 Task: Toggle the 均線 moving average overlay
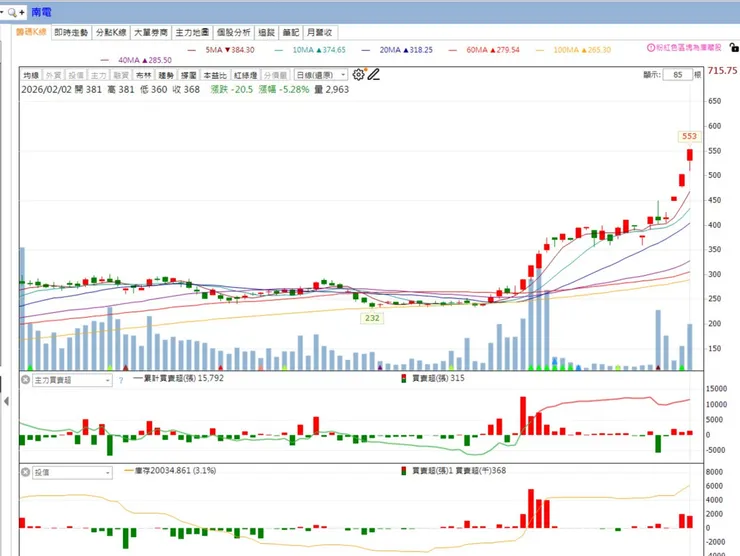point(31,76)
